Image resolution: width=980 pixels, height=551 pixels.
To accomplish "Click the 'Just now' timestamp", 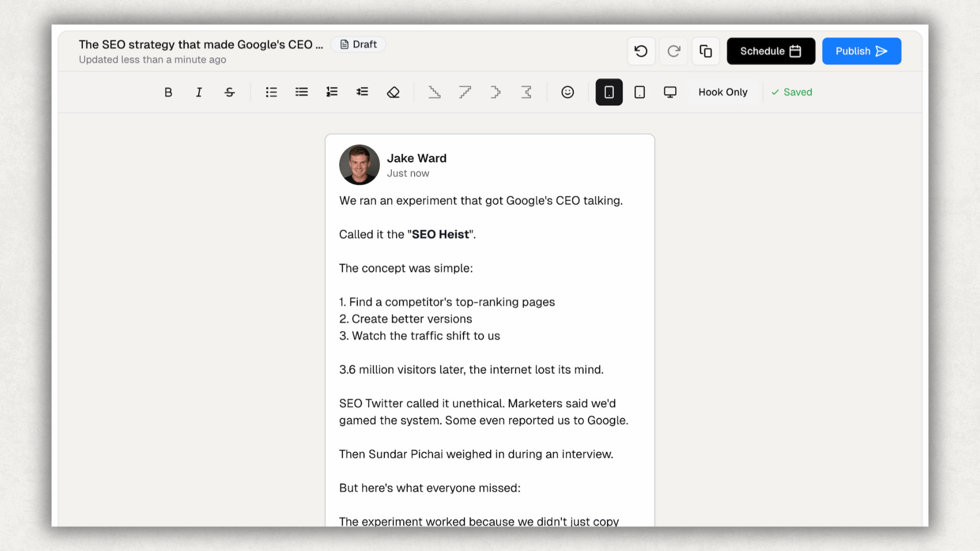I will click(x=408, y=173).
